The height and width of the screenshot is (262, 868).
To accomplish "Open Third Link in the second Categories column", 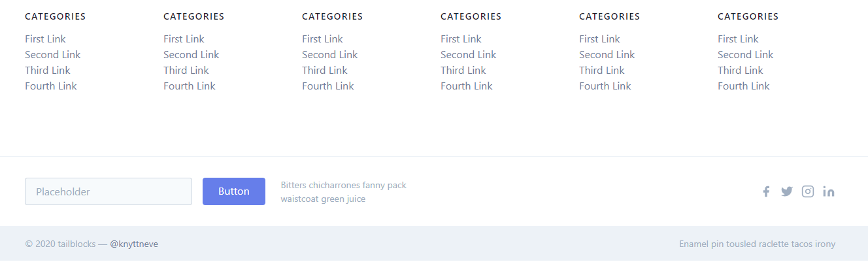I will [186, 71].
